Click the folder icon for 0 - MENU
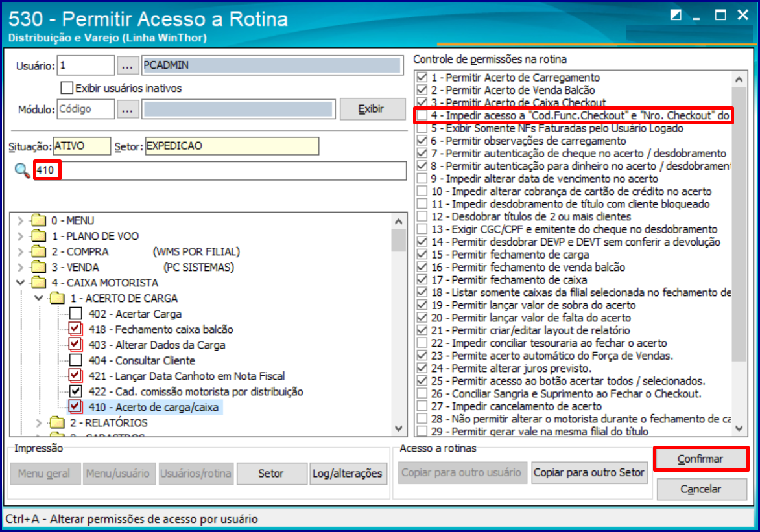This screenshot has width=760, height=532. [x=38, y=221]
